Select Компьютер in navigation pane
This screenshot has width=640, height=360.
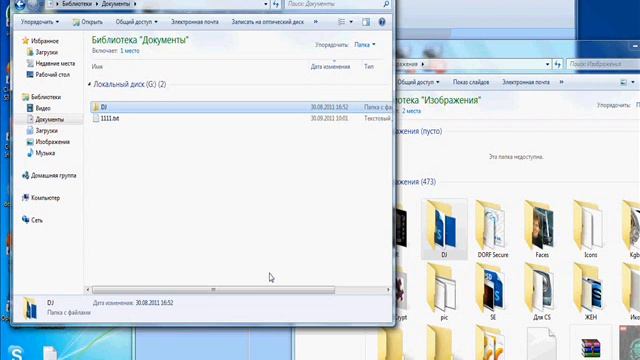click(x=40, y=198)
